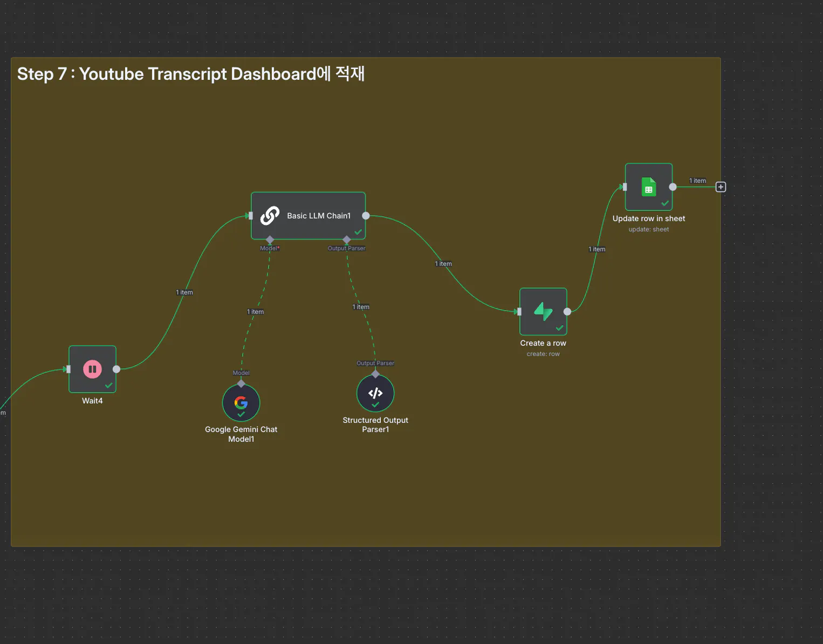
Task: Select the Wait4 pause node icon
Action: pos(92,369)
